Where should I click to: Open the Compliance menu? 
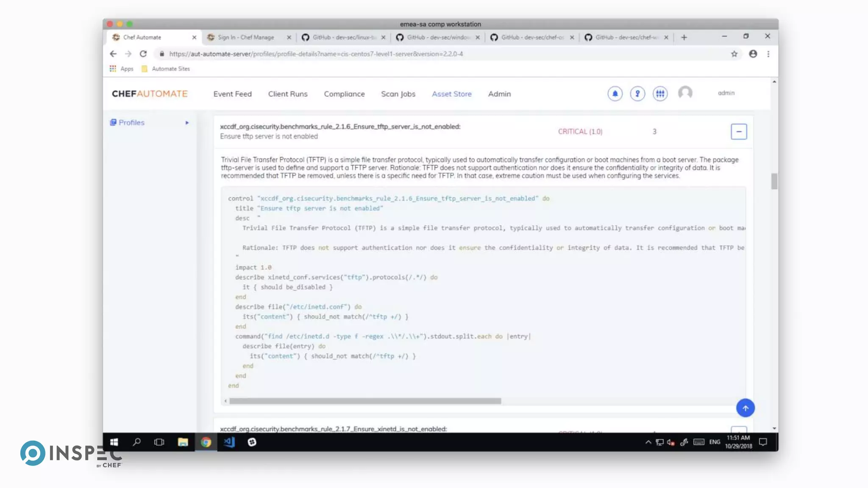[344, 94]
